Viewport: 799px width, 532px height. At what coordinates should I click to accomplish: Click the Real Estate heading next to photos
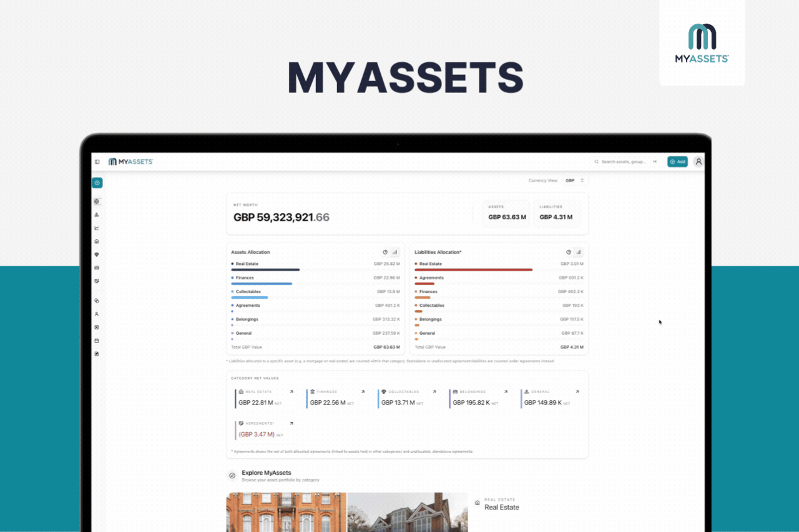click(502, 507)
